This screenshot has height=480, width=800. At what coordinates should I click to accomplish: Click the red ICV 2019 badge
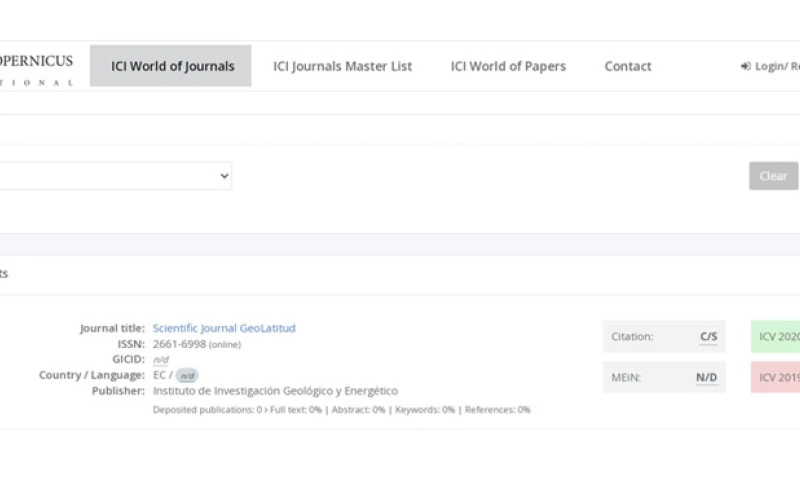[x=776, y=378]
